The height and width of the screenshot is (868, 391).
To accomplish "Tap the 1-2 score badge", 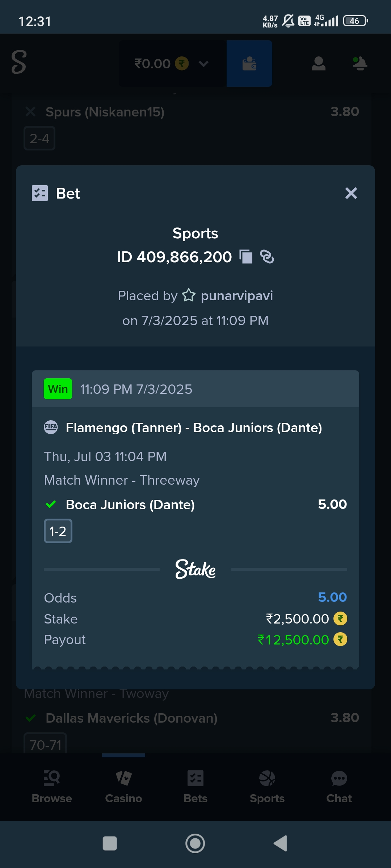I will coord(58,531).
